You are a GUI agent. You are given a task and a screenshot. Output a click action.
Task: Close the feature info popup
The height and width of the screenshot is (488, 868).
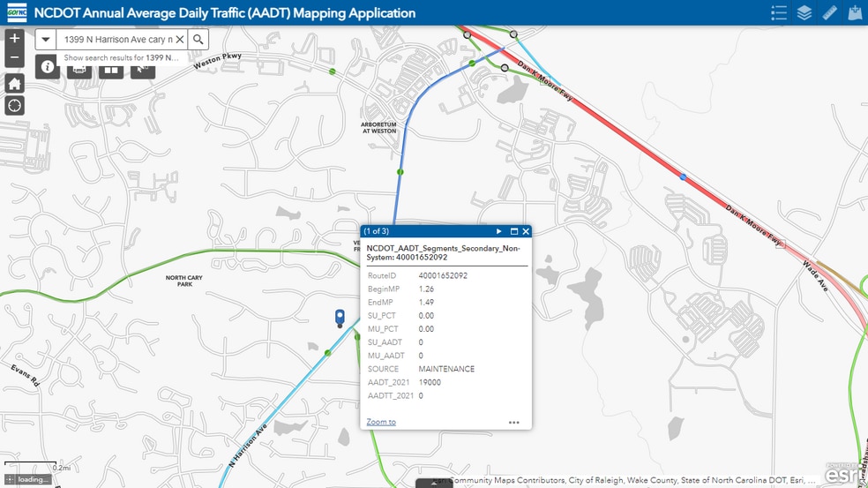click(526, 231)
